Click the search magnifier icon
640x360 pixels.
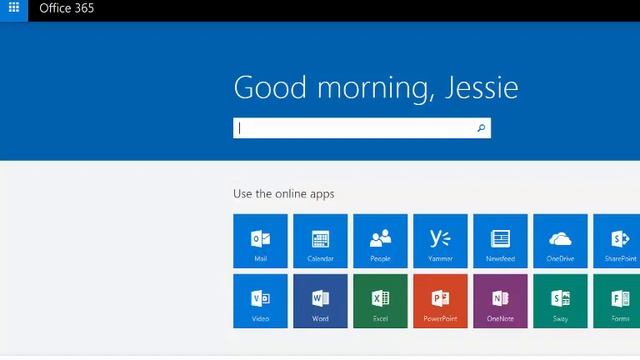tap(481, 128)
